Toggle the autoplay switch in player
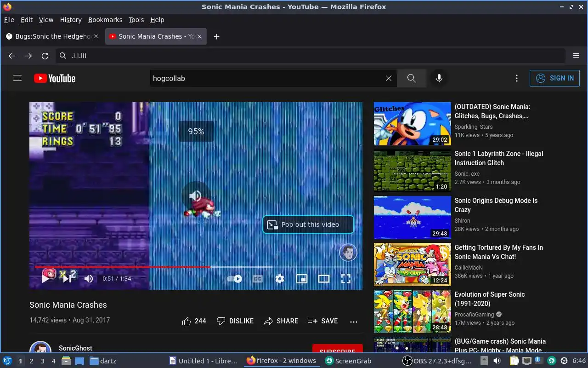The image size is (588, 368). (235, 278)
